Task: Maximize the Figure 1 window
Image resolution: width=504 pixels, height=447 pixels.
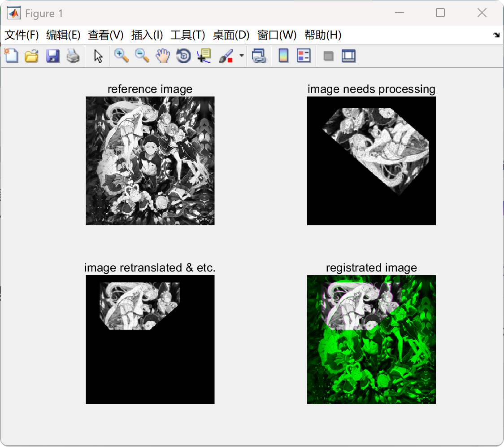Action: [440, 13]
